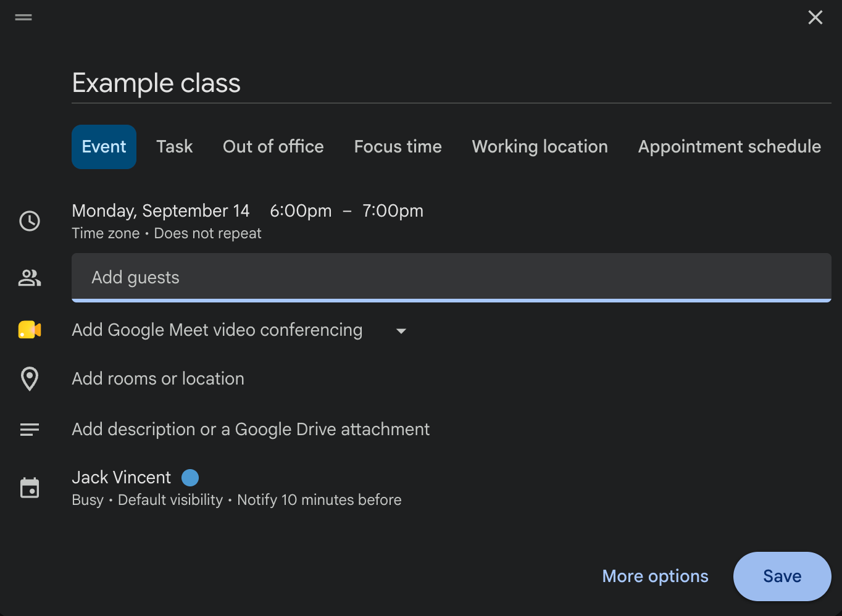The image size is (842, 616).
Task: Select the Task tab
Action: (175, 147)
